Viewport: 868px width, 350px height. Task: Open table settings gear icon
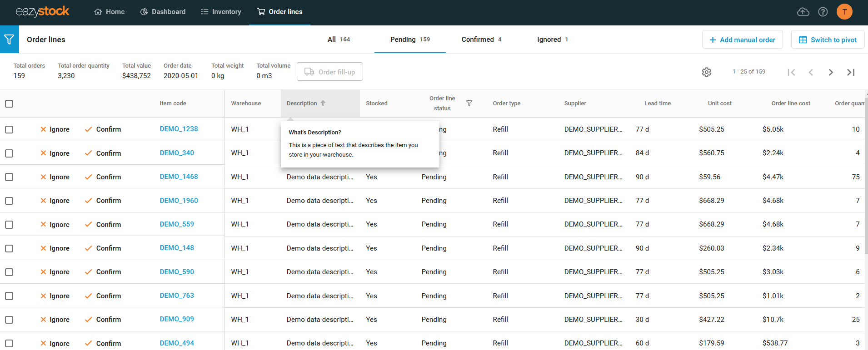pyautogui.click(x=706, y=72)
